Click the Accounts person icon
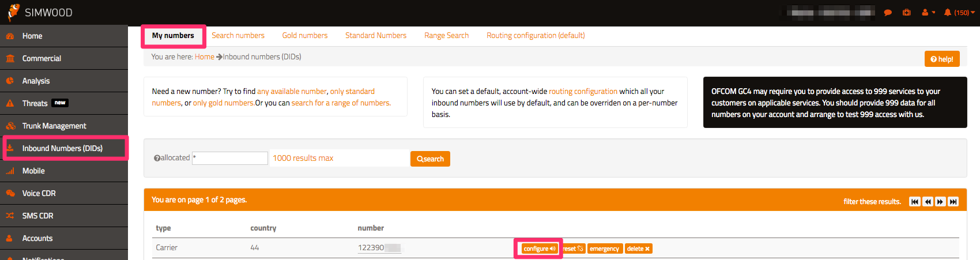980x260 pixels. point(10,238)
